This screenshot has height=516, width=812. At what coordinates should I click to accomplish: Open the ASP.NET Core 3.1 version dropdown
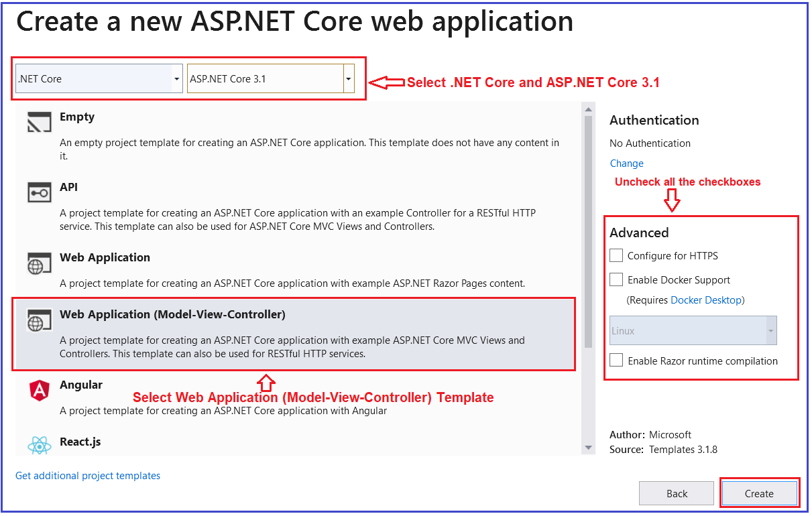tap(348, 78)
